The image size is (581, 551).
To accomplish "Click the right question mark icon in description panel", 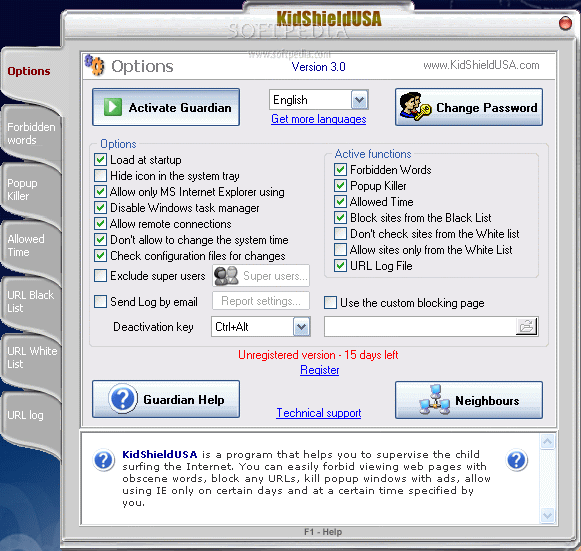I will [x=517, y=460].
